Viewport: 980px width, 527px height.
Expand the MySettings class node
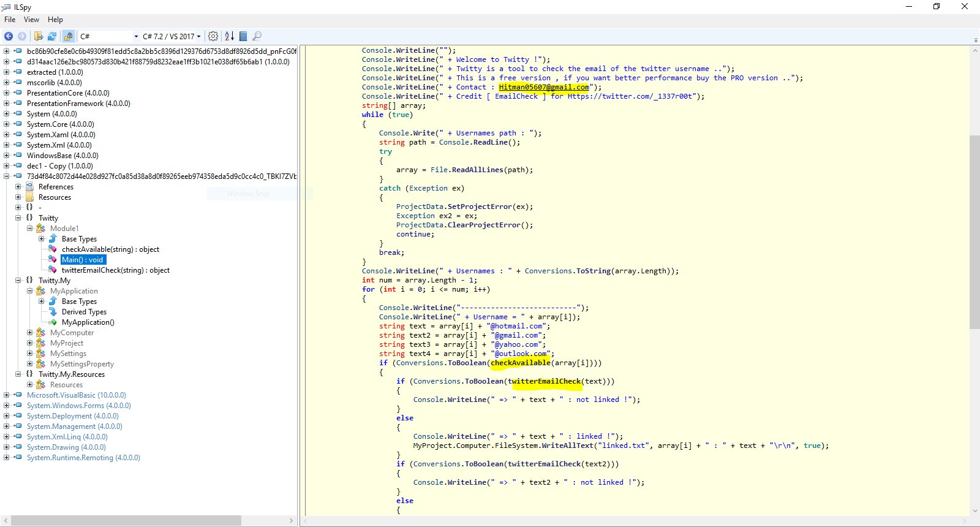(x=29, y=353)
